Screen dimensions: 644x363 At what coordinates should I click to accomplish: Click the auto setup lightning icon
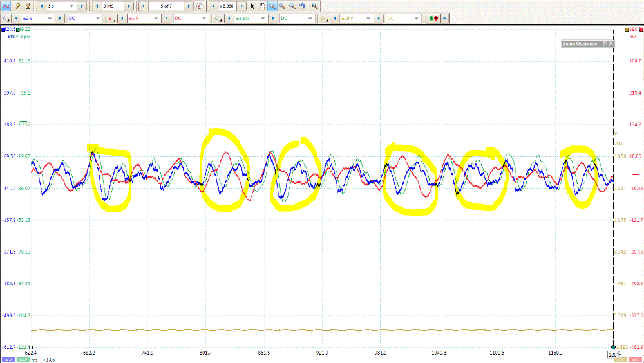pyautogui.click(x=18, y=6)
